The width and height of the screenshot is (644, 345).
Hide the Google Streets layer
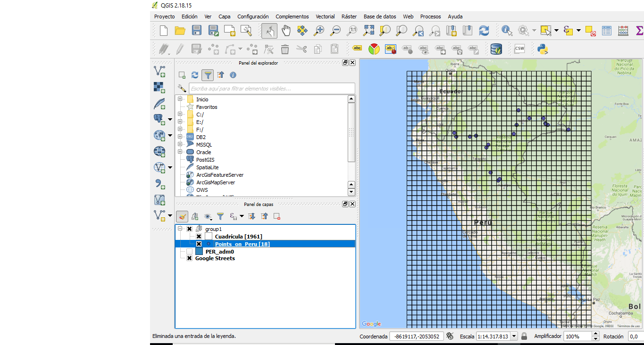(x=189, y=258)
